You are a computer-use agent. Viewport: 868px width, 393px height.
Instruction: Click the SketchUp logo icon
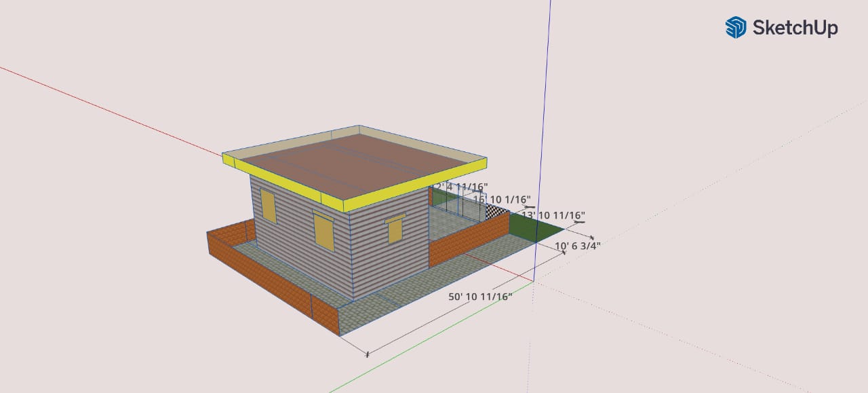point(736,28)
